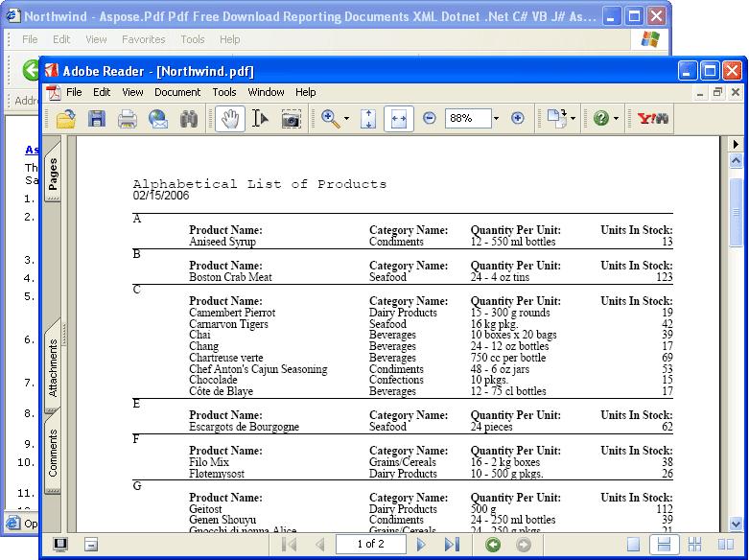Click the 'Aniseed Syrup' product text
The height and width of the screenshot is (560, 749).
[222, 242]
